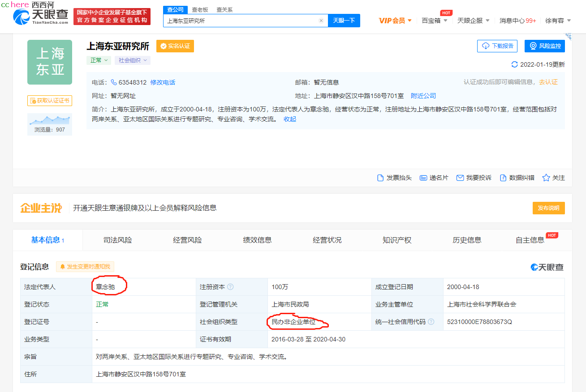Click the 企业主说 heading logo
This screenshot has height=392, width=586.
pos(41,208)
